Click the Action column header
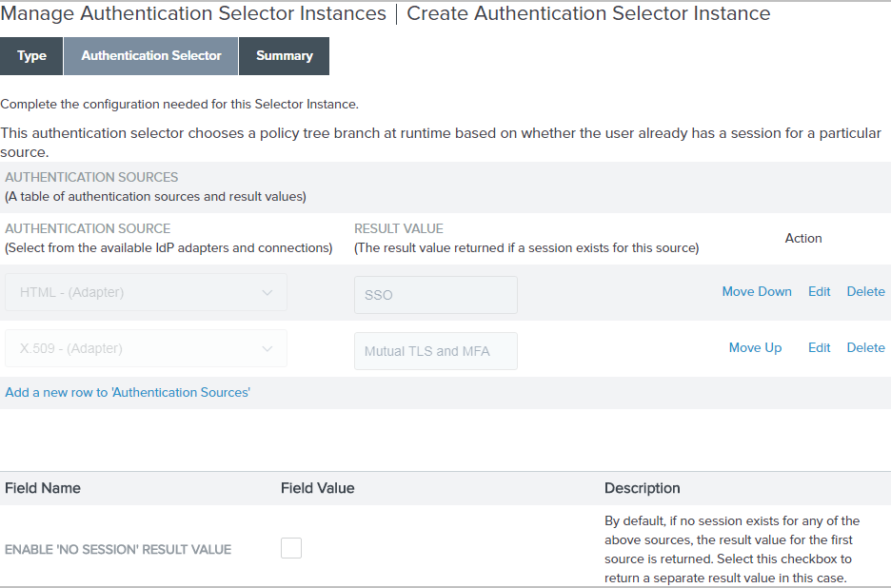Screen dimensions: 891x588 (802, 238)
